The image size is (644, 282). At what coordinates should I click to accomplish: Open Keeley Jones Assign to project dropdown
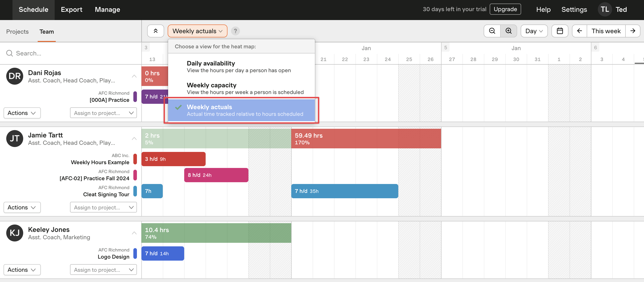103,270
